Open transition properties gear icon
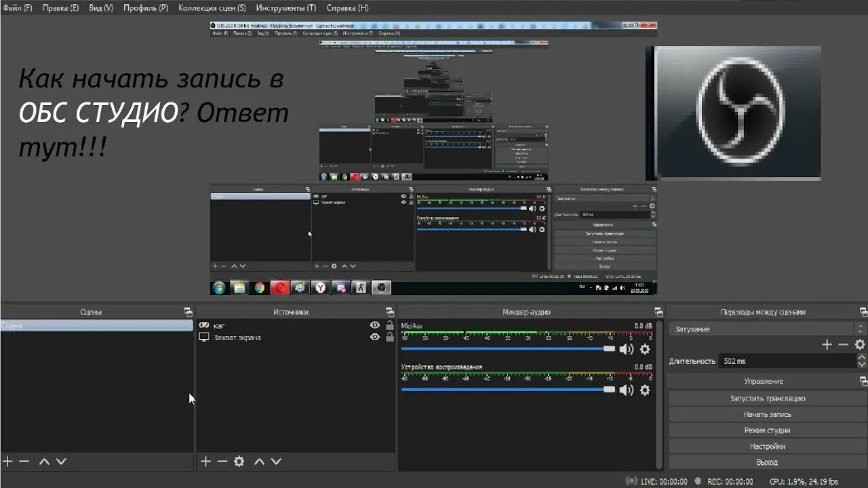Viewport: 868px width, 488px height. tap(860, 344)
